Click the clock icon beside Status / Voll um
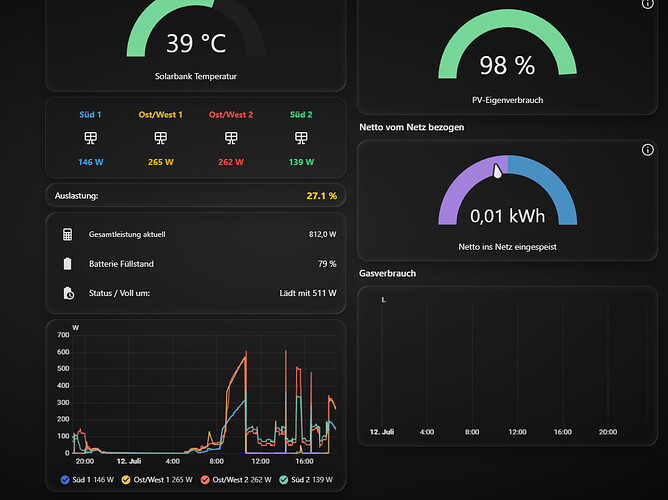Viewport: 668px width, 500px height. (x=69, y=293)
